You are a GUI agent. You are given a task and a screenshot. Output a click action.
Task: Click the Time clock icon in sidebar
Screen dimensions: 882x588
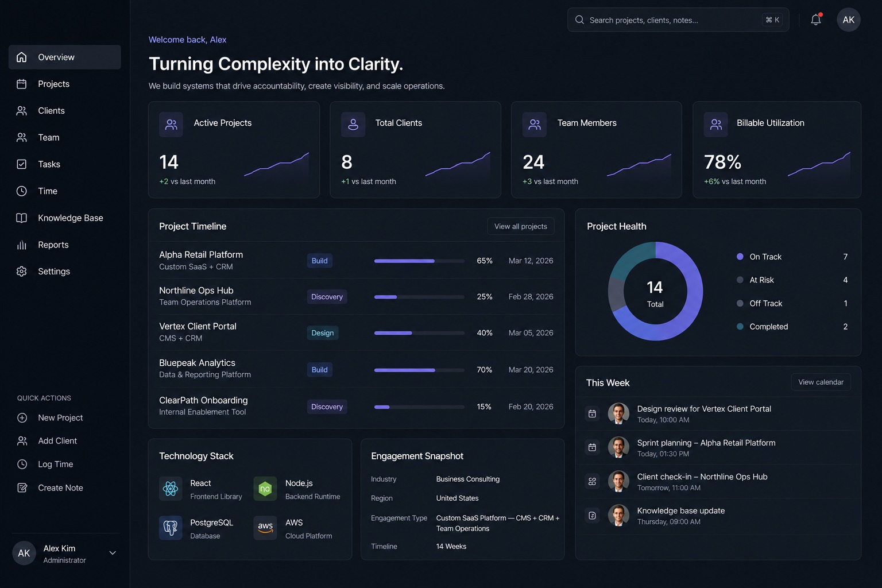pyautogui.click(x=22, y=191)
